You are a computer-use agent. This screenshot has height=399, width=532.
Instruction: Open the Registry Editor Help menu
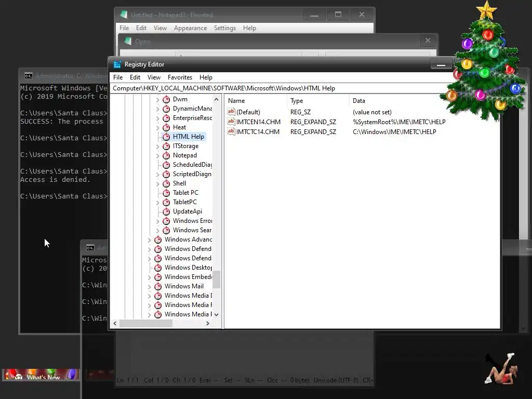(x=206, y=77)
